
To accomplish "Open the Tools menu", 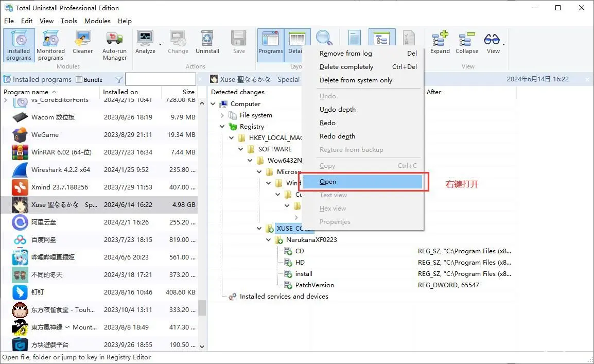I will 69,21.
